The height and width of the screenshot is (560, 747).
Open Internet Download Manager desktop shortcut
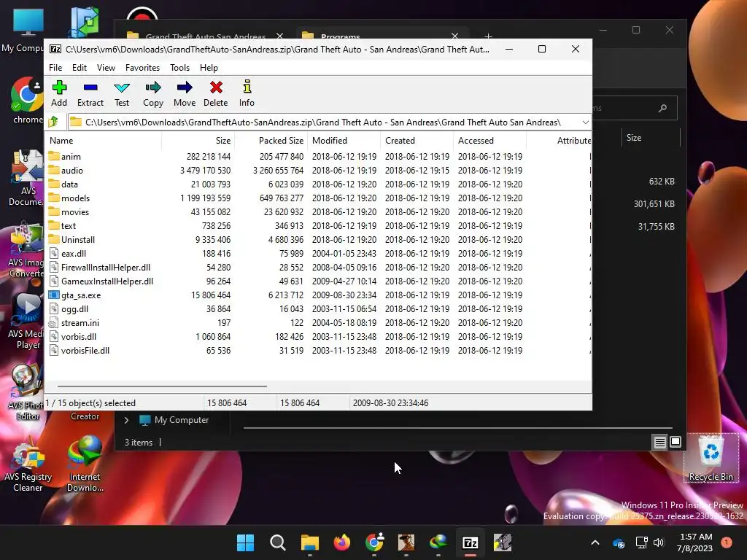[85, 464]
